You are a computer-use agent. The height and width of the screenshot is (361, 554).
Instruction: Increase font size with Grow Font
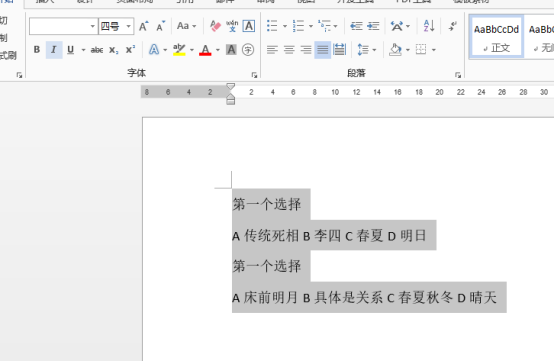pos(143,26)
